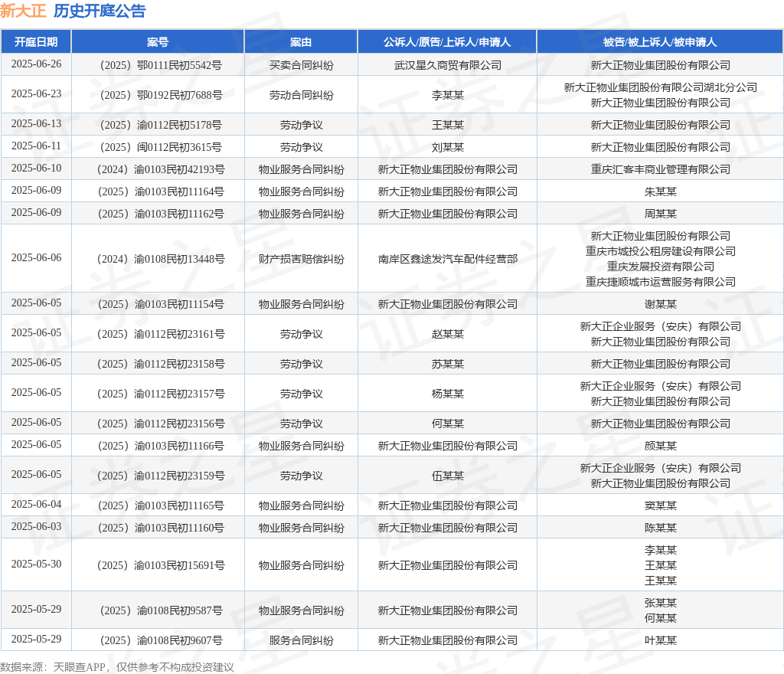Click case number 闽0112民初3615号
This screenshot has width=784, height=674.
point(161,147)
